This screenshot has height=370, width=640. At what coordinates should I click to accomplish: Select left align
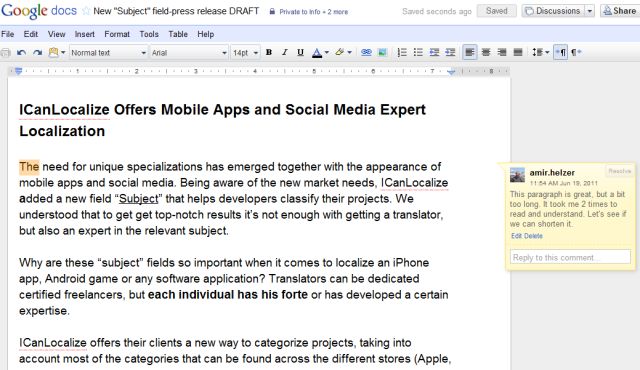(470, 52)
